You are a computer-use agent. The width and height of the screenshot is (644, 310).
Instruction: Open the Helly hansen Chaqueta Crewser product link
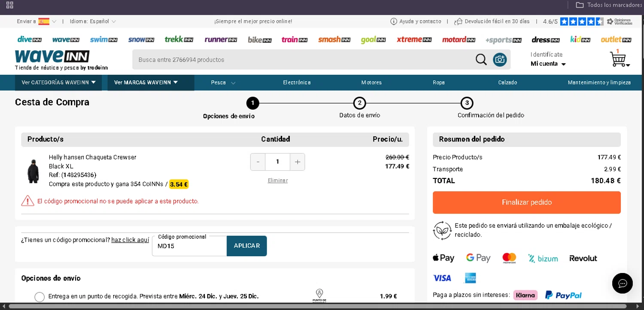[x=92, y=157]
